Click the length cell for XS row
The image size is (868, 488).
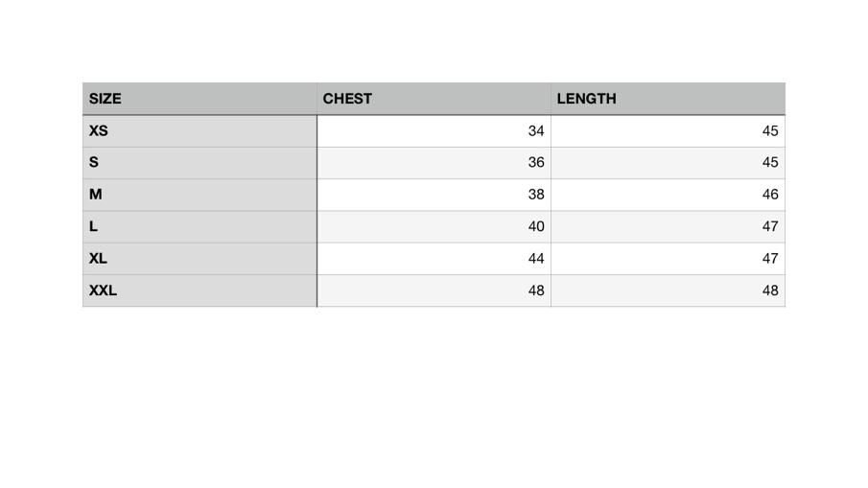click(668, 131)
